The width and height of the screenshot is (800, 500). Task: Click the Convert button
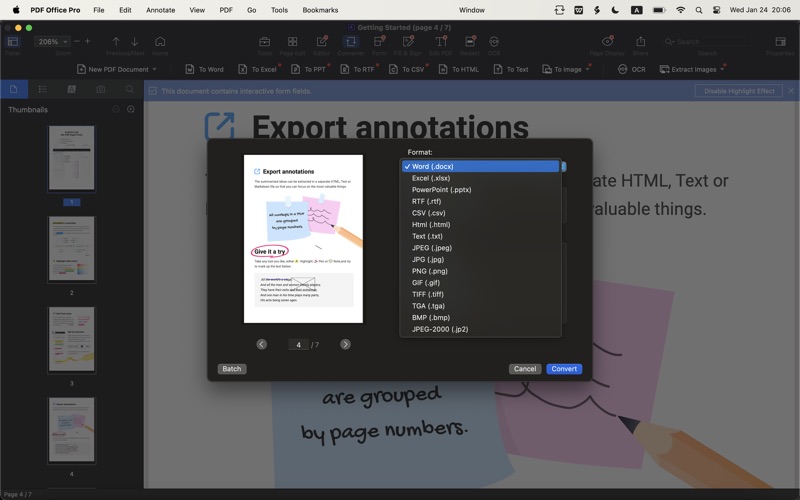point(564,369)
